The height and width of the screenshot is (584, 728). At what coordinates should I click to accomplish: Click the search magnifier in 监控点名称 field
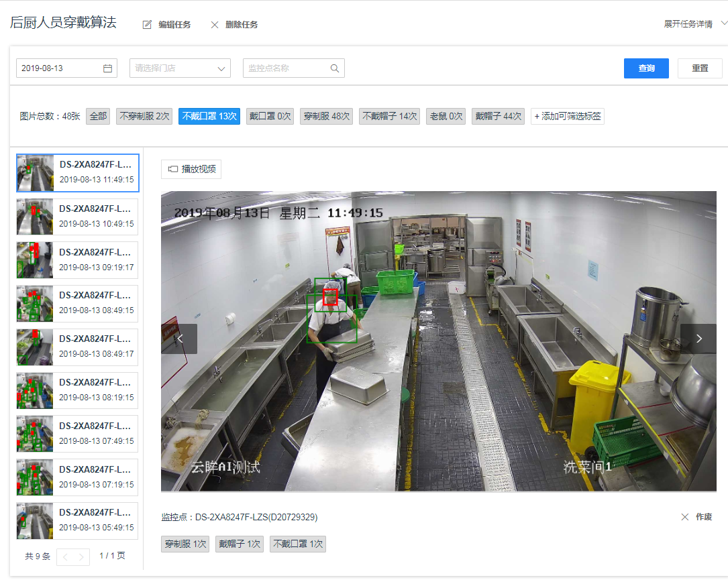pyautogui.click(x=335, y=68)
